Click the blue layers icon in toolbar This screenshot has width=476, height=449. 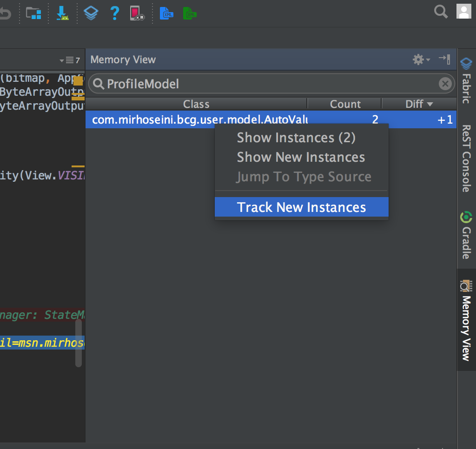pos(91,13)
